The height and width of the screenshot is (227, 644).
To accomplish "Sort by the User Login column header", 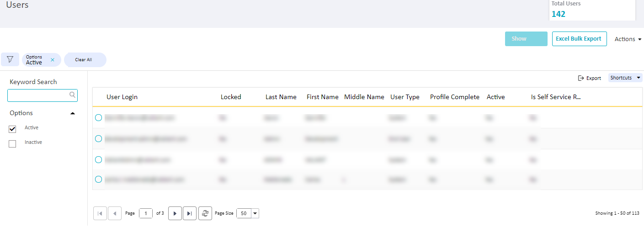I will [122, 97].
